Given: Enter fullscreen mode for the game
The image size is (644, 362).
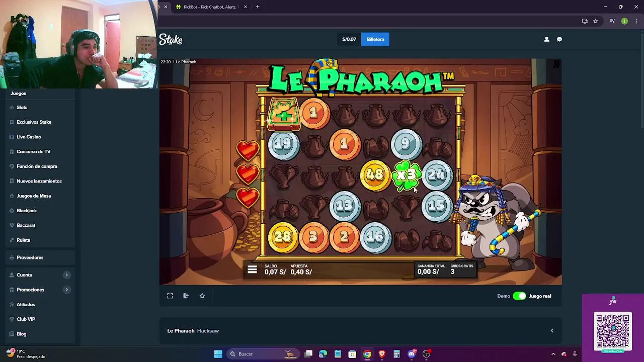Looking at the screenshot, I should pos(170,296).
